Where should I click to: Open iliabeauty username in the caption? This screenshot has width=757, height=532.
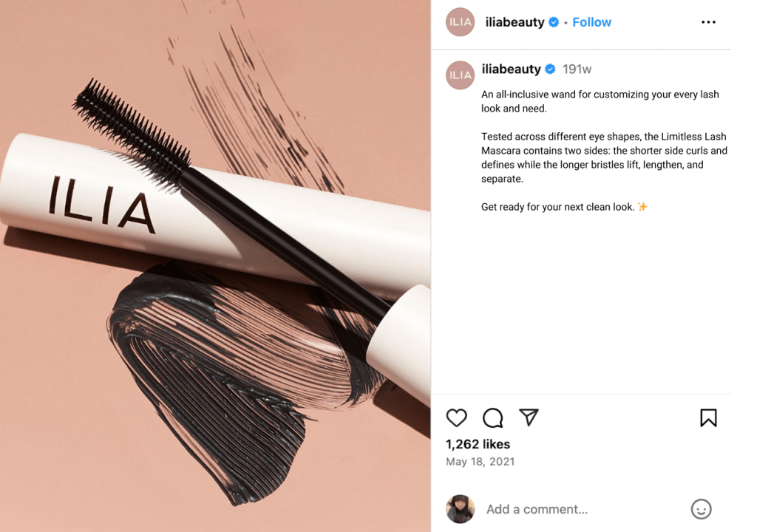click(511, 69)
